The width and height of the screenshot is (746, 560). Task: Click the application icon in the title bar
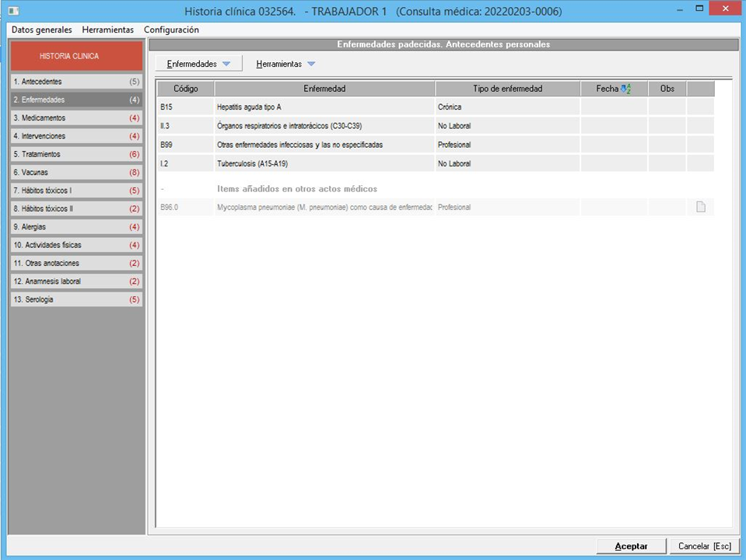point(13,12)
